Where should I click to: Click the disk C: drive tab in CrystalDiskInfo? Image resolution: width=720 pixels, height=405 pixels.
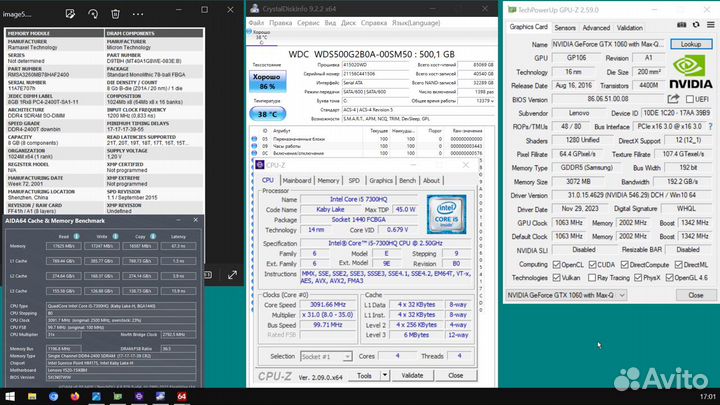[262, 37]
